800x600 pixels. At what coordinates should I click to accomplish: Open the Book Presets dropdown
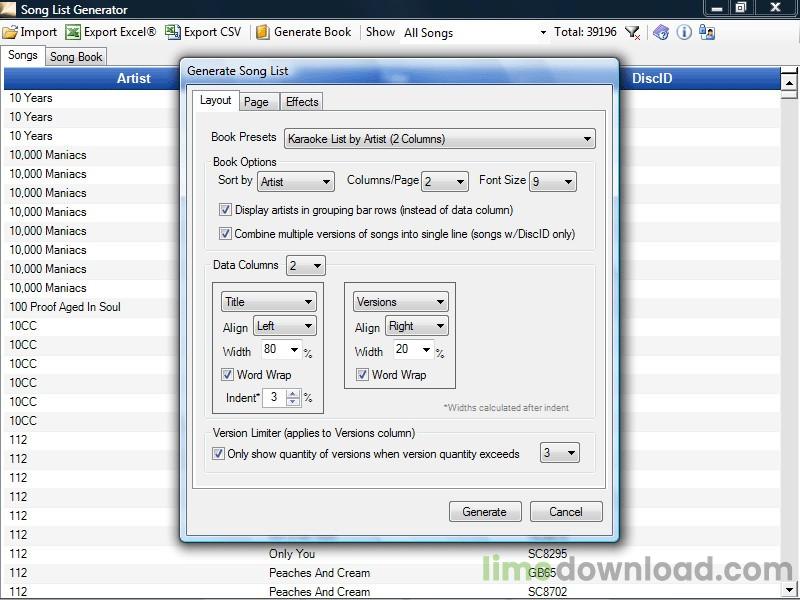coord(440,139)
